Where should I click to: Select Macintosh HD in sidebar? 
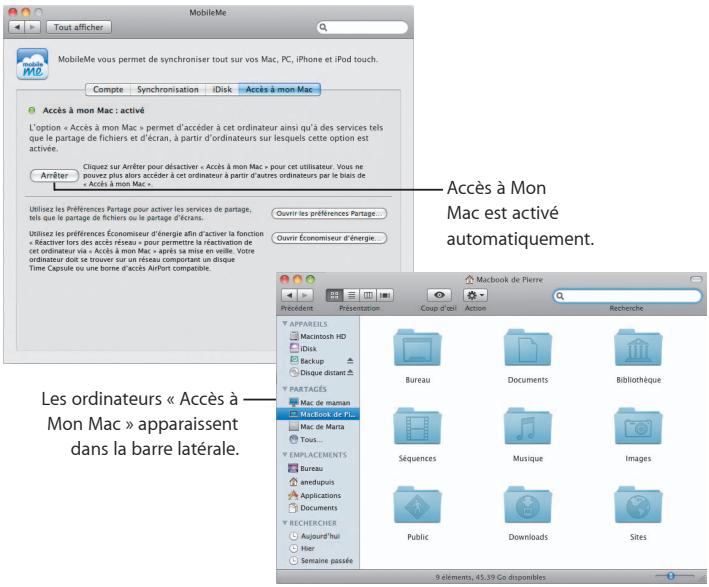pos(318,336)
